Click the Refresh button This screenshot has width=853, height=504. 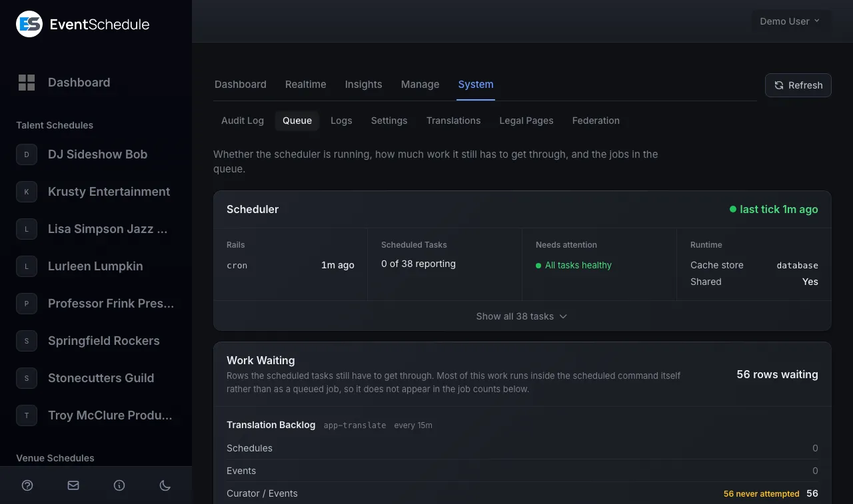pos(798,85)
